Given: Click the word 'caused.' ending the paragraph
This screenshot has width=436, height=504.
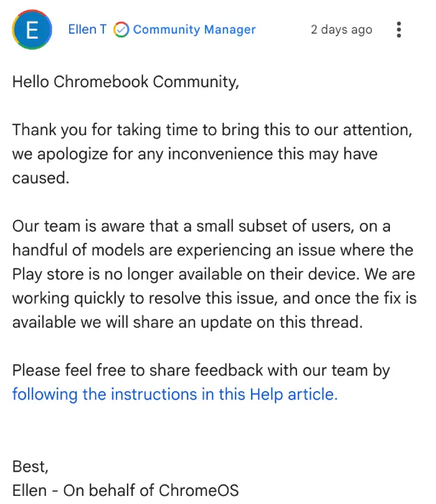Looking at the screenshot, I should point(41,178).
